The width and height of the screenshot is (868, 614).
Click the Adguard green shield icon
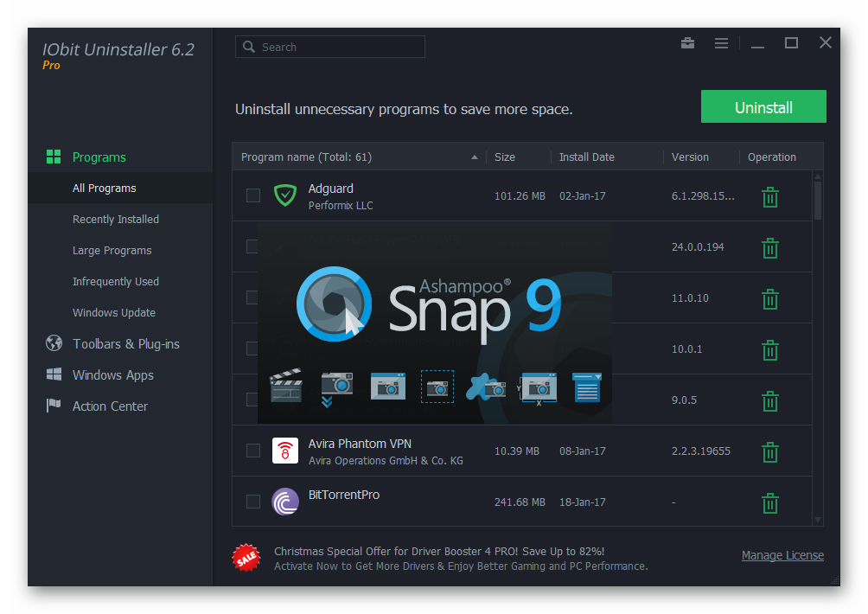[x=285, y=195]
